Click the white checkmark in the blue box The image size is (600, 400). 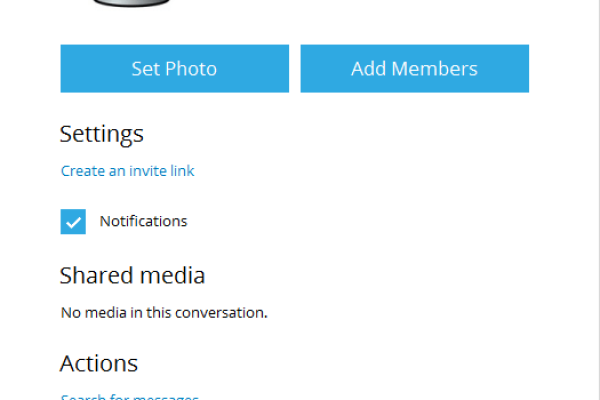(74, 222)
